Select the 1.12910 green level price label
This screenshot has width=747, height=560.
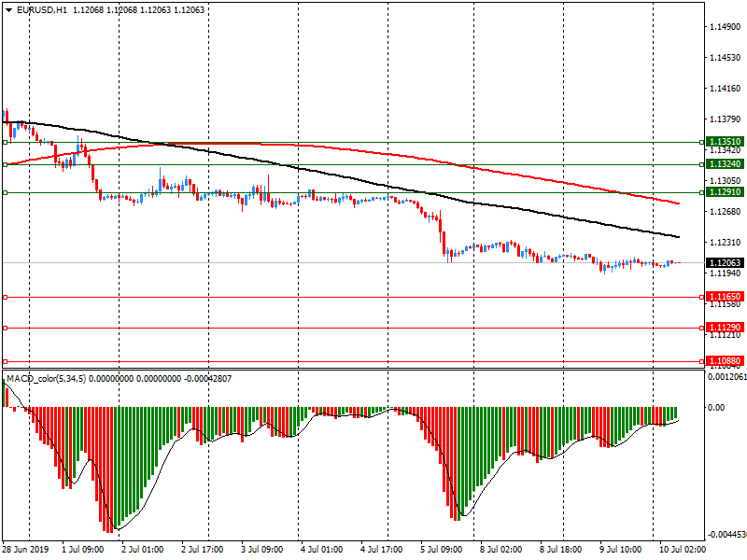click(725, 192)
